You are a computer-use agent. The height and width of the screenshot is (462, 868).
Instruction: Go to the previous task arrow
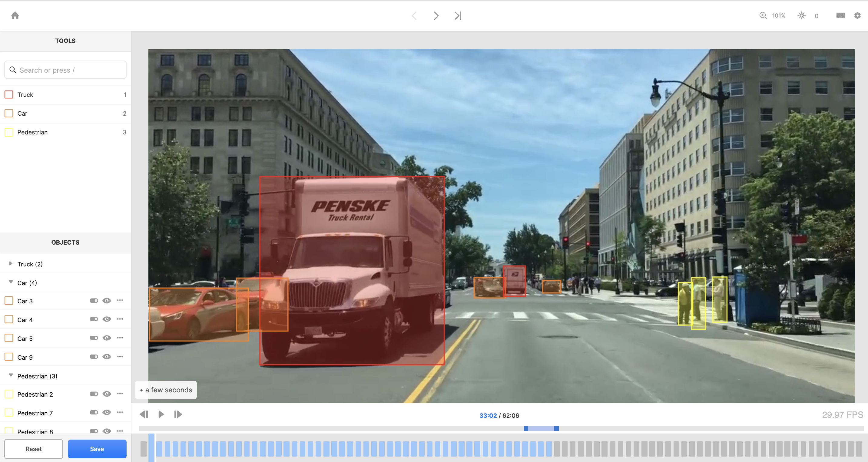(x=414, y=15)
